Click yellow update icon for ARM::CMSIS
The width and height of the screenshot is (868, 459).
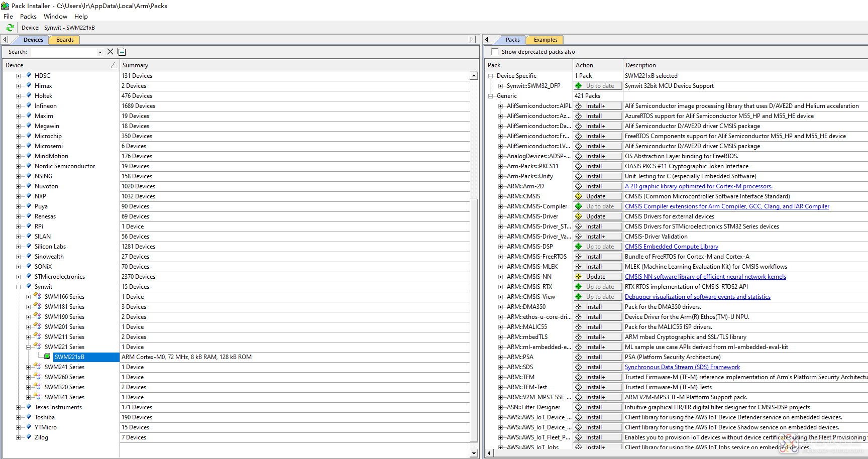click(x=579, y=196)
